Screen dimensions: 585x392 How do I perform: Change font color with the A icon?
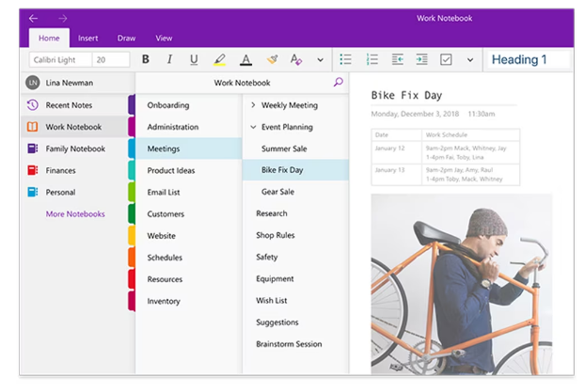click(245, 59)
